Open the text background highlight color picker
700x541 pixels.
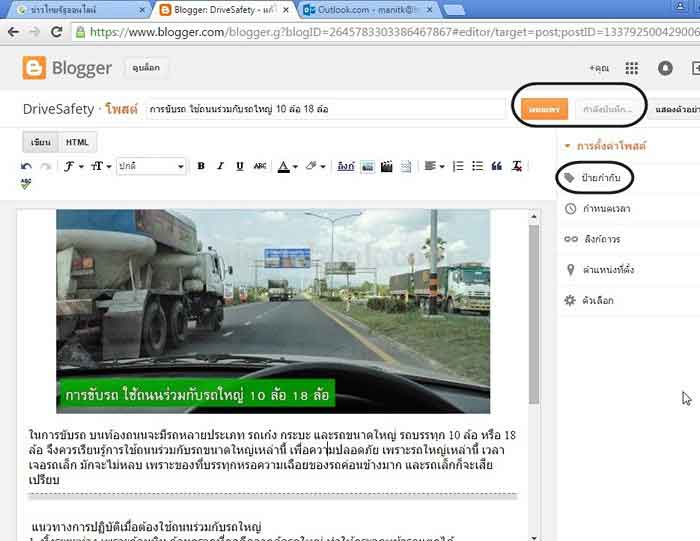click(x=315, y=166)
